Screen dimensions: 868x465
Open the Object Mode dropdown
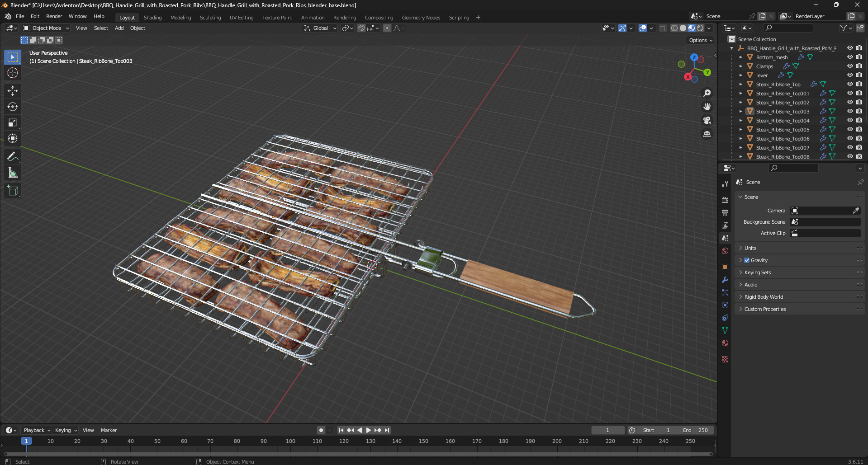[x=46, y=28]
